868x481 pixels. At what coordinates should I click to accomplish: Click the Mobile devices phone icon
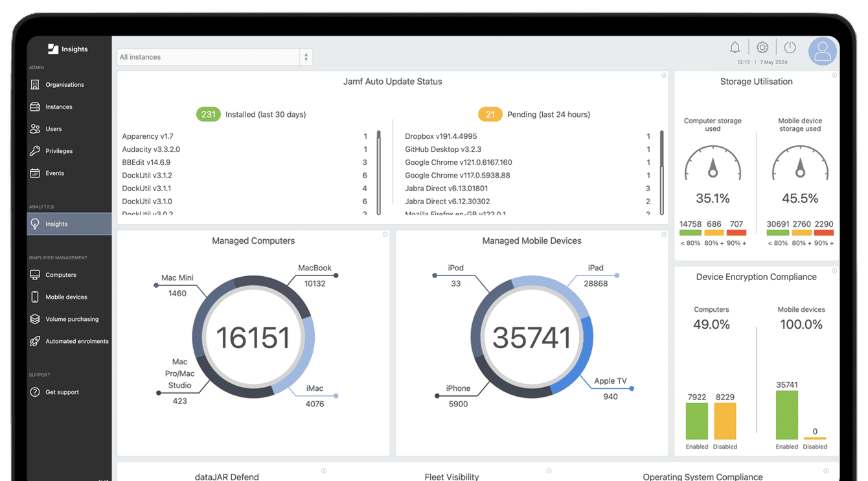(35, 297)
